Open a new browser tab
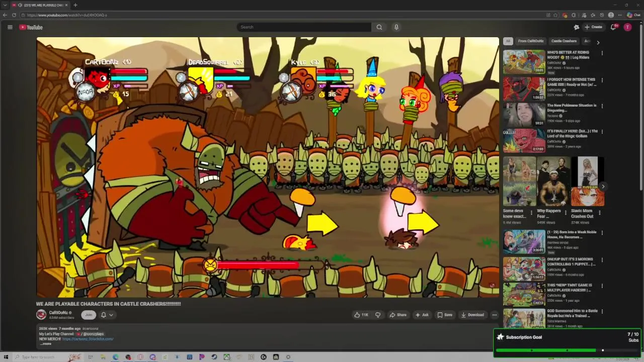644x362 pixels. click(75, 5)
